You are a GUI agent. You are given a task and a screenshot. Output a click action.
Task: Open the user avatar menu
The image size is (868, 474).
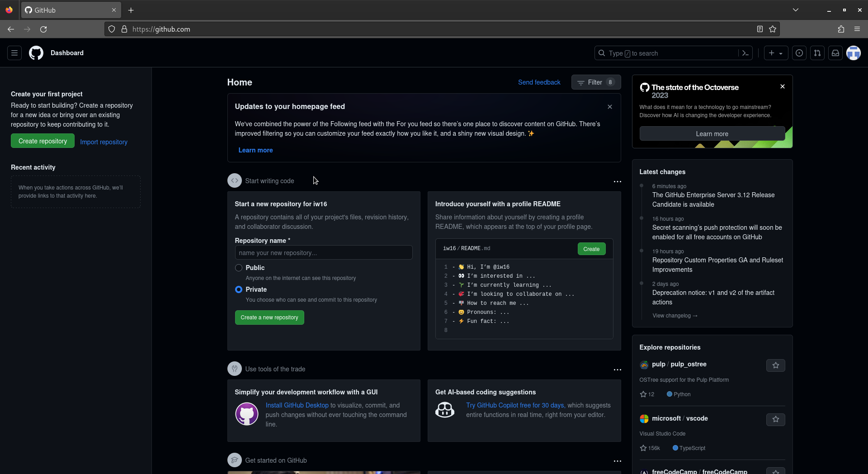point(854,53)
